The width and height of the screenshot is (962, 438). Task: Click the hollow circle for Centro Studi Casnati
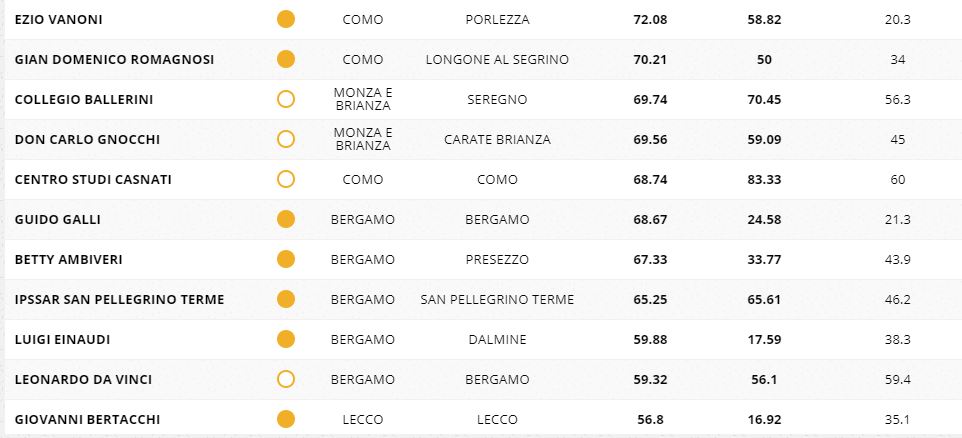click(x=286, y=179)
